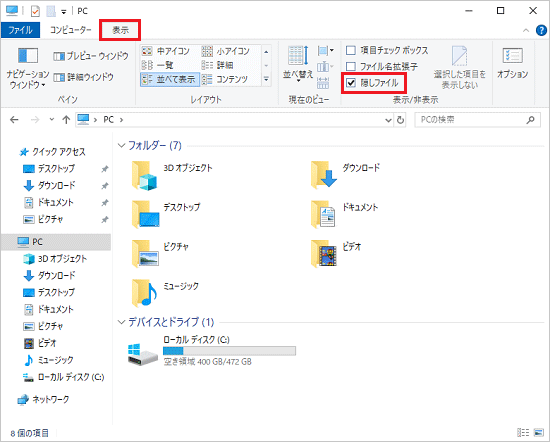Open pinned ピクチャ under Quick Access
This screenshot has height=442, width=550.
point(43,220)
